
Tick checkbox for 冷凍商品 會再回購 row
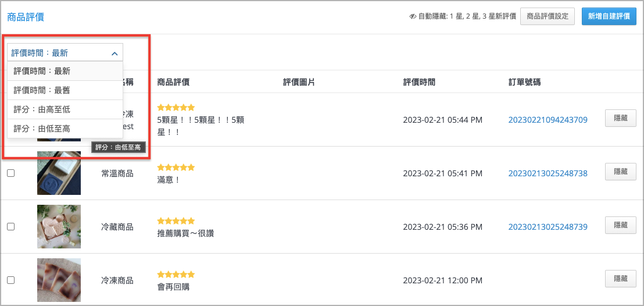[11, 280]
